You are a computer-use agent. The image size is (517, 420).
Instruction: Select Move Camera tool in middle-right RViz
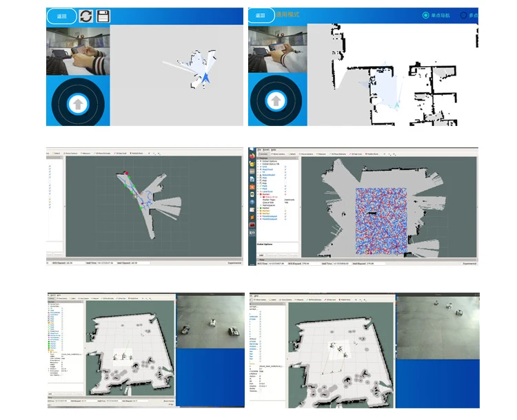[278, 154]
